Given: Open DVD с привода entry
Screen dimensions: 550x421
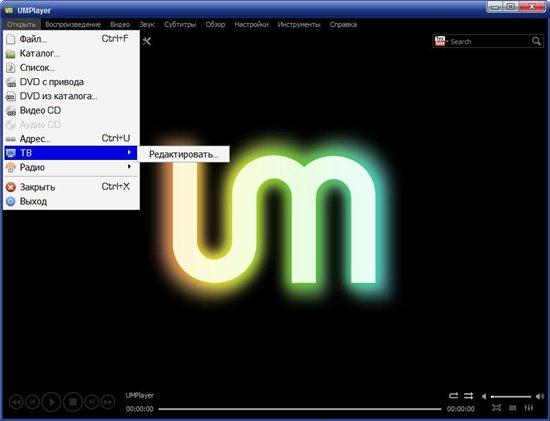Looking at the screenshot, I should point(71,82).
